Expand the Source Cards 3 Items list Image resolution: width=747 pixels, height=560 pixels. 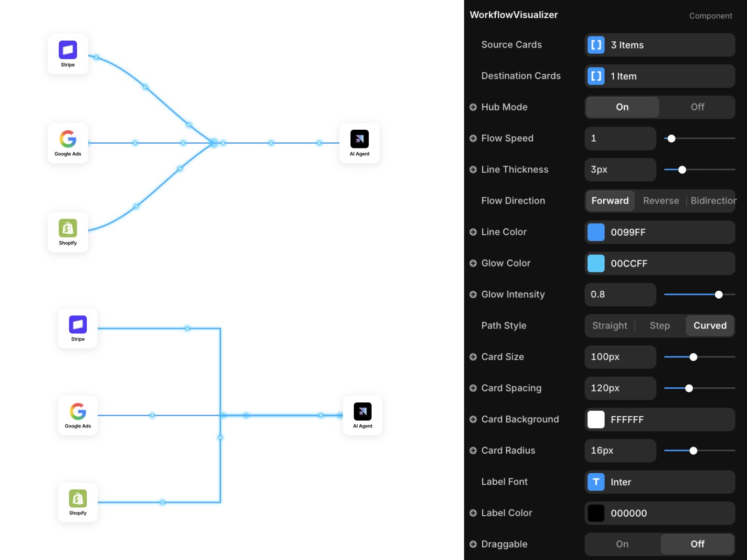pyautogui.click(x=659, y=45)
